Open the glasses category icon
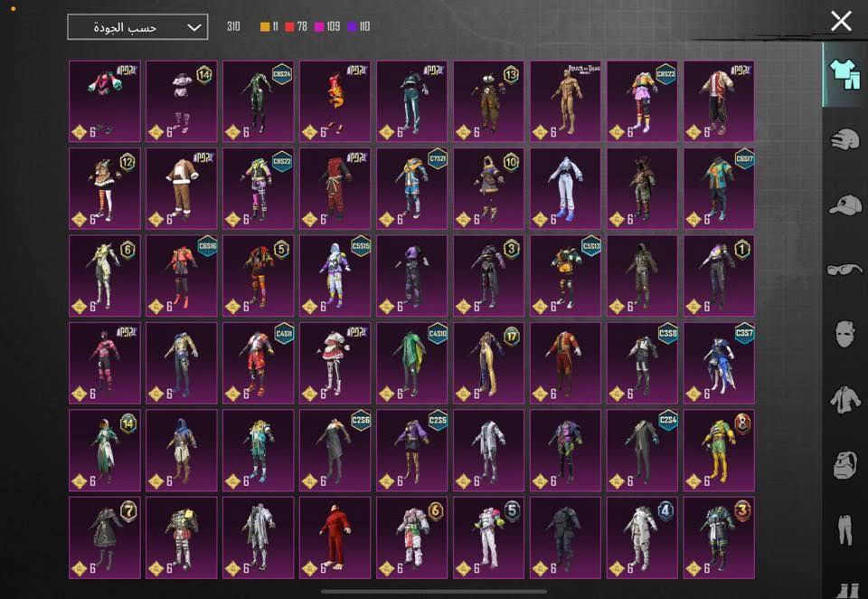The height and width of the screenshot is (599, 868). pyautogui.click(x=845, y=269)
